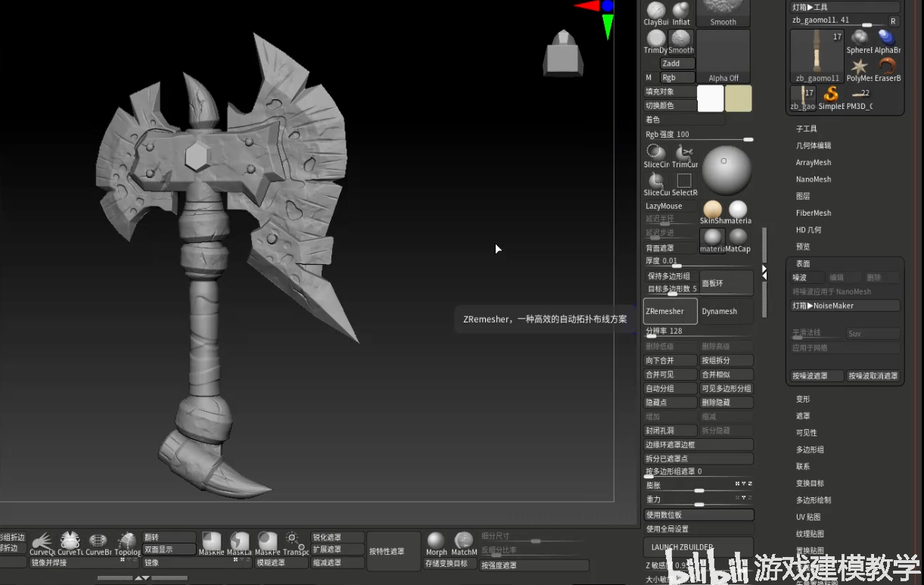
Task: Click the Dynamesh button
Action: tap(726, 311)
